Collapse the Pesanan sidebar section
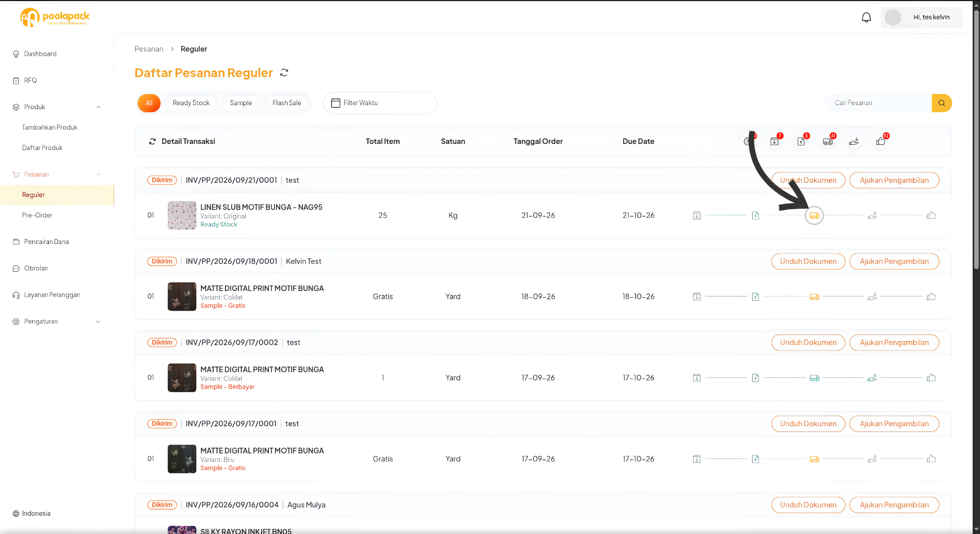This screenshot has height=534, width=980. (x=99, y=174)
